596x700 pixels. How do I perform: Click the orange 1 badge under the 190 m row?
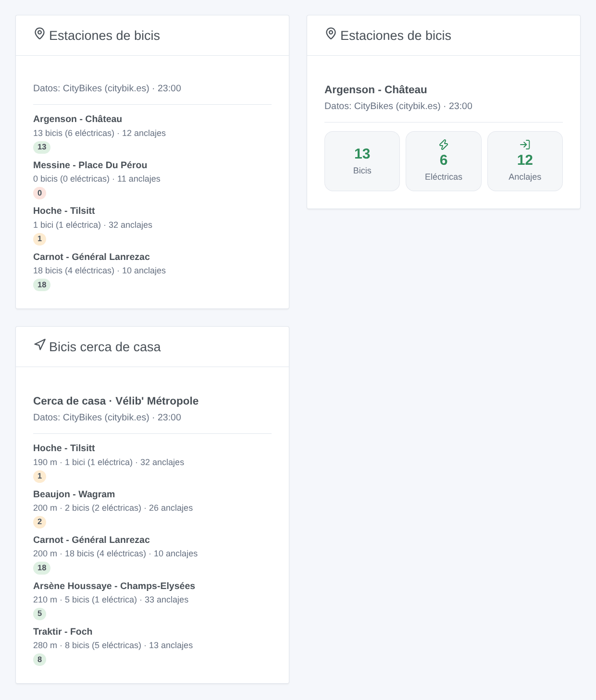coord(39,477)
